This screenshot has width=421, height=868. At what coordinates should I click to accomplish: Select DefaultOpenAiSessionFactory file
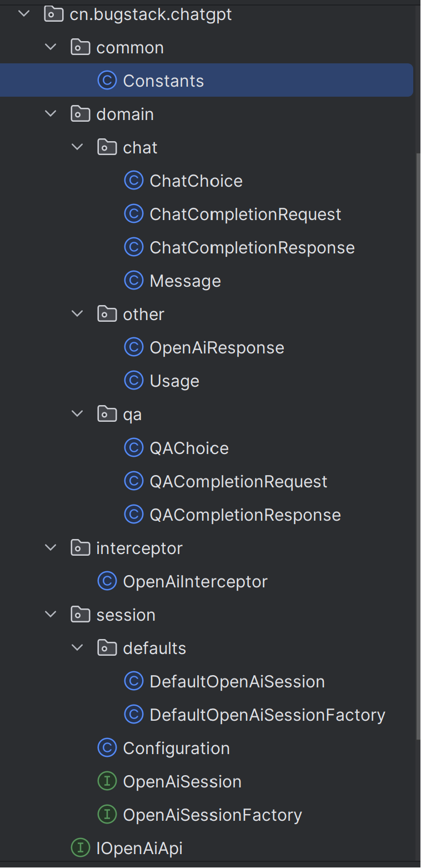click(x=267, y=715)
